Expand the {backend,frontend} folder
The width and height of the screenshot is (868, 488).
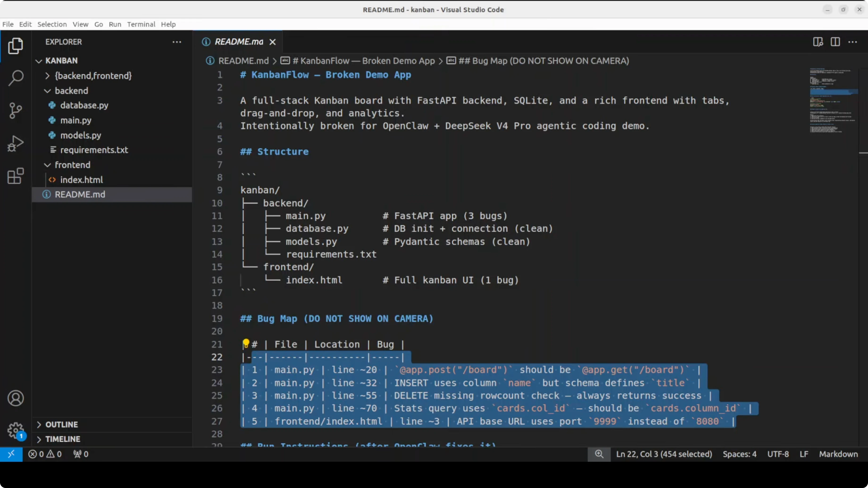click(x=47, y=76)
